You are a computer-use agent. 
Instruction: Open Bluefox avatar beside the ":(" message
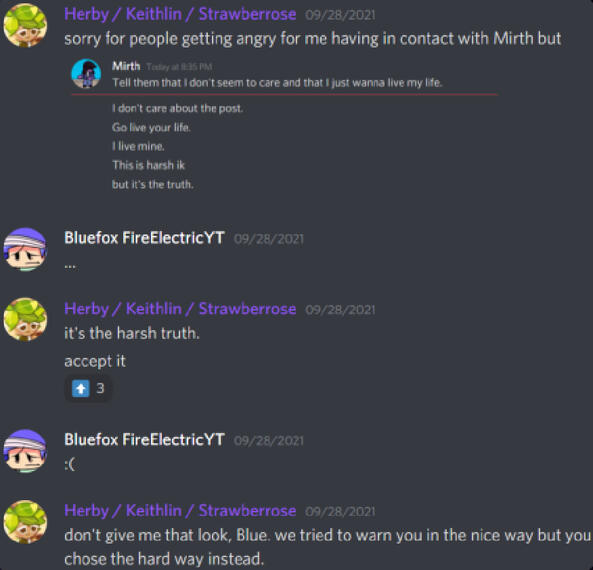coord(25,451)
